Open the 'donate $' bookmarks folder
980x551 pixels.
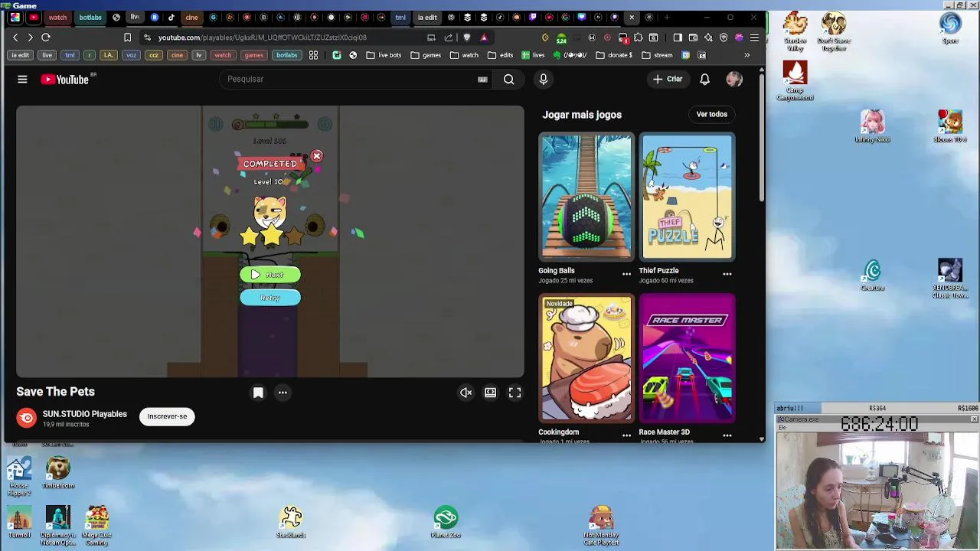click(614, 55)
